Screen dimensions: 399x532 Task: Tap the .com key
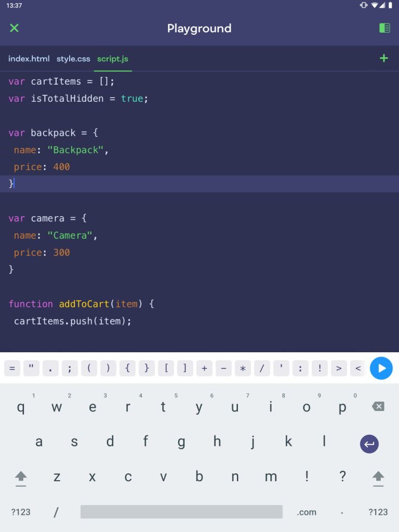point(307,512)
